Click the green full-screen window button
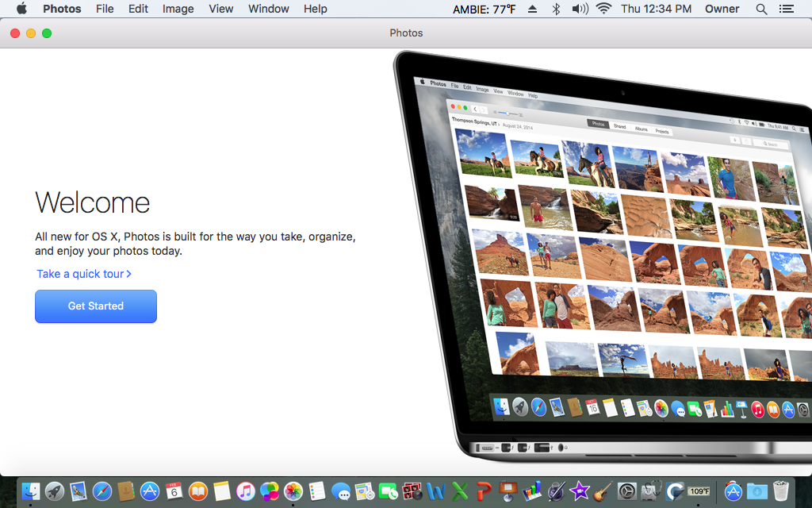The image size is (812, 508). pos(47,33)
